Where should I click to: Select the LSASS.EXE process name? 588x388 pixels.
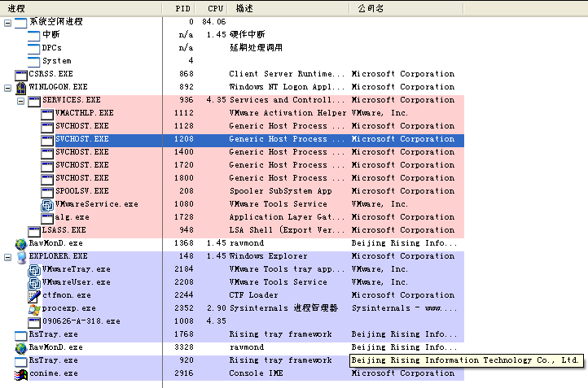(64, 230)
